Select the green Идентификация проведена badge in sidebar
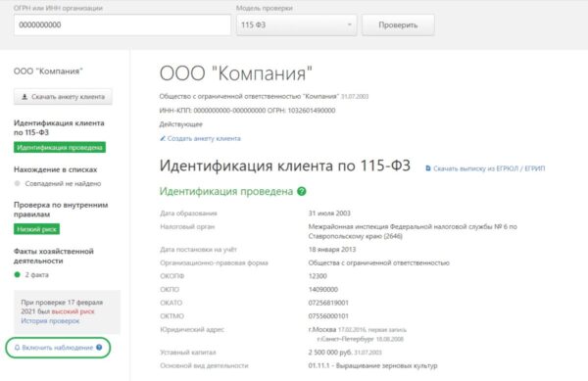 (60, 147)
